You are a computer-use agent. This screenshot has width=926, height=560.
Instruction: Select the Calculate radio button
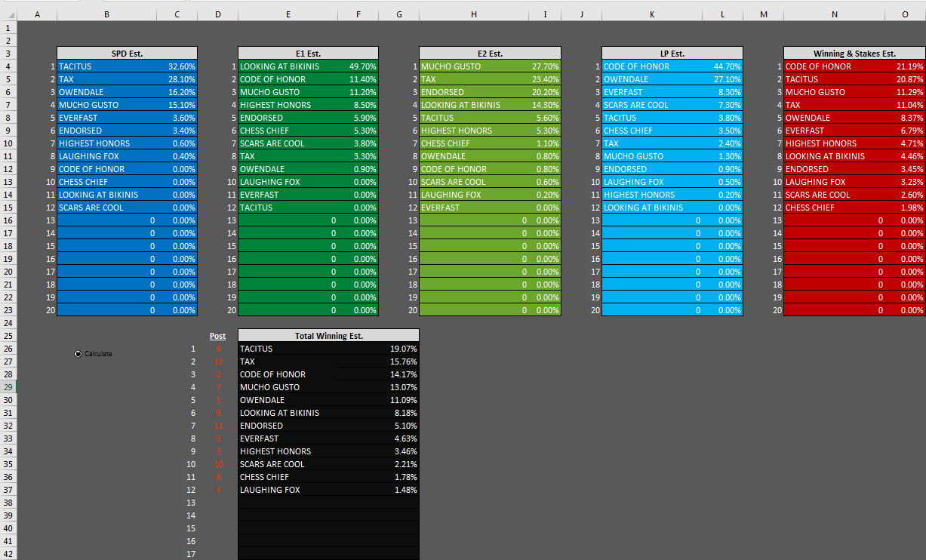click(x=79, y=354)
